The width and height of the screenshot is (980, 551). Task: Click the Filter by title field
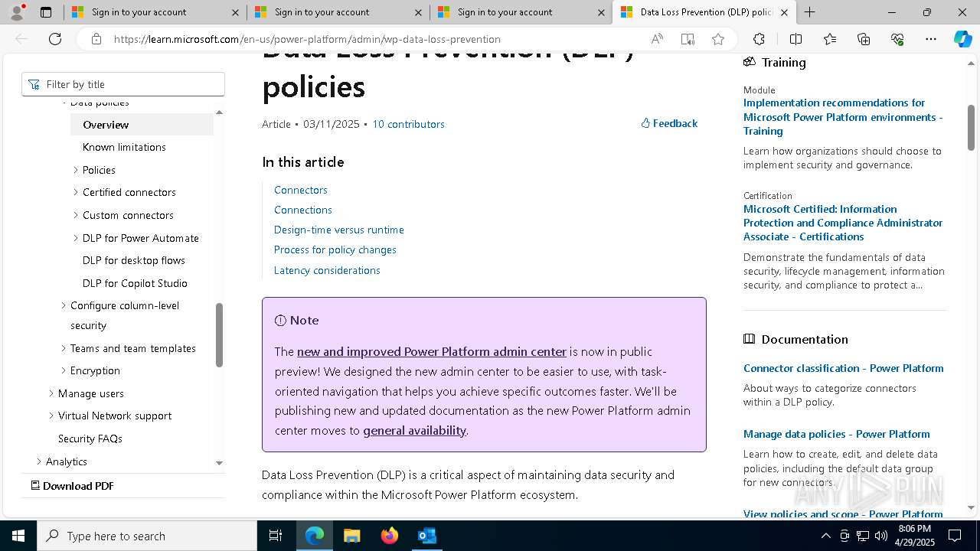(x=123, y=84)
